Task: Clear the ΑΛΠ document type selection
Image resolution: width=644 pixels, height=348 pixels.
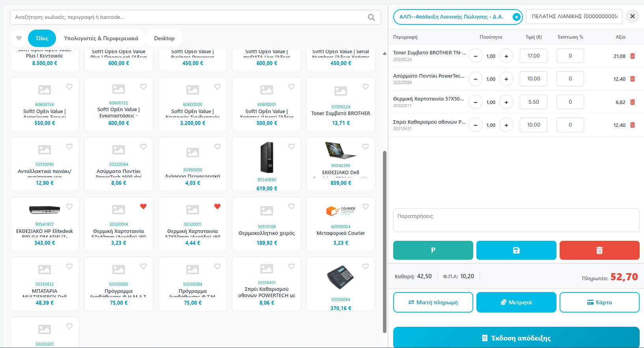Action: 516,17
